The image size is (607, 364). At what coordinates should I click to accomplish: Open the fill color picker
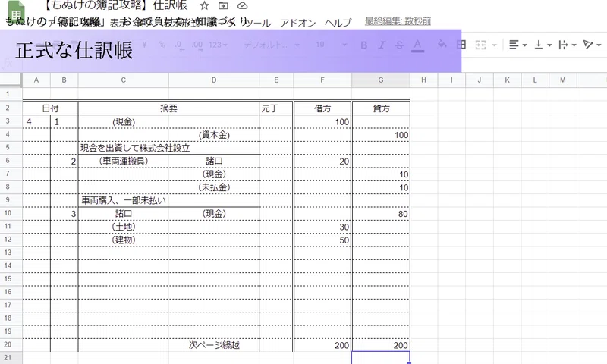442,45
